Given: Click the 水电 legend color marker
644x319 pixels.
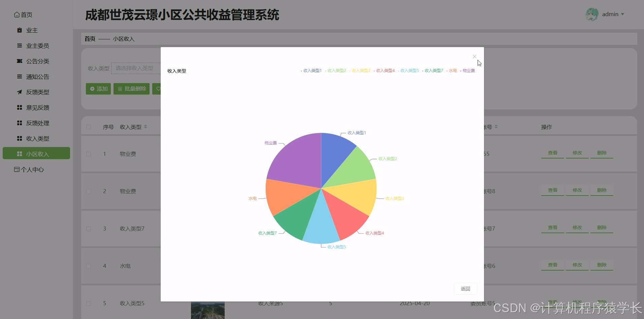Looking at the screenshot, I should coord(447,71).
